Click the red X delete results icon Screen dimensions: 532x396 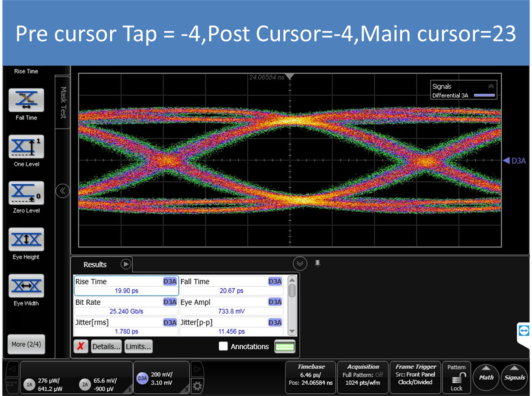[81, 346]
